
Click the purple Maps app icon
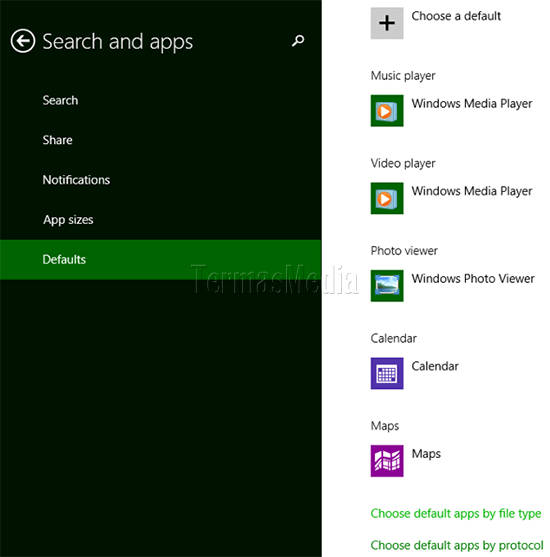tap(387, 461)
